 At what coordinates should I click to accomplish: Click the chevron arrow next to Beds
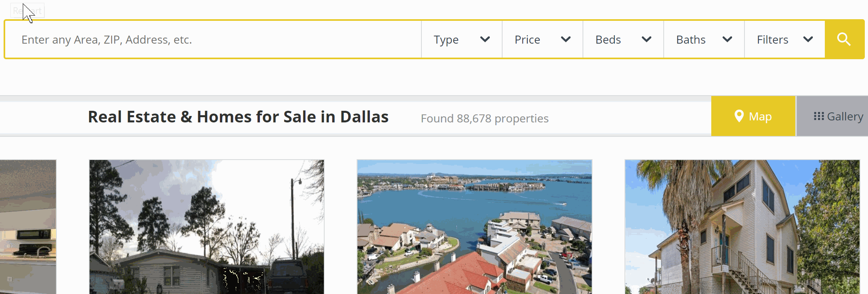point(647,39)
